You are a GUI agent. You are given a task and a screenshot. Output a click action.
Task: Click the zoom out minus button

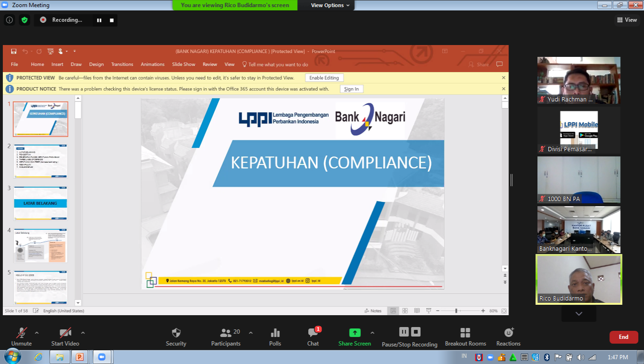tap(438, 311)
